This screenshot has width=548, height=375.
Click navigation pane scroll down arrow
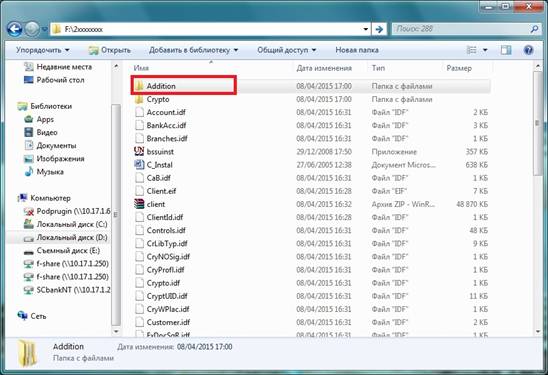tap(116, 331)
